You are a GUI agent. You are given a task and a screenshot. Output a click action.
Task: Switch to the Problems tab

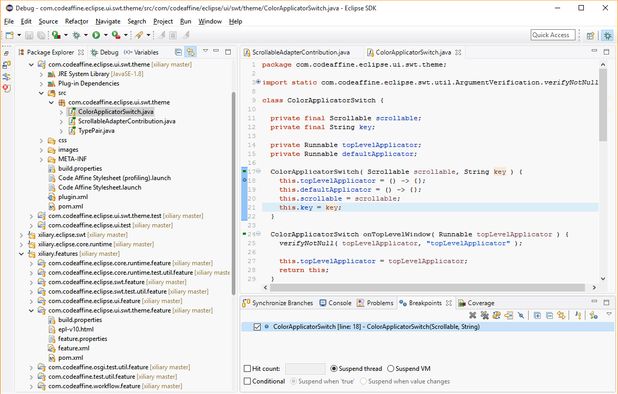tap(375, 303)
